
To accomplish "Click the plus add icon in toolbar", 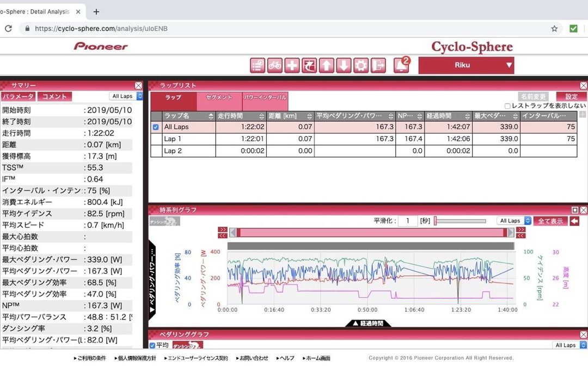I will tap(292, 65).
